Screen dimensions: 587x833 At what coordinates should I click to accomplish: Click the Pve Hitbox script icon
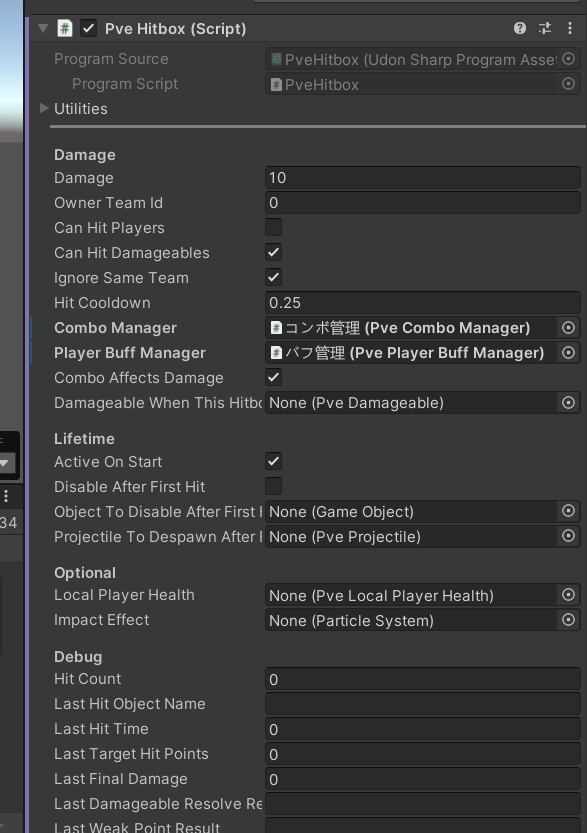65,28
